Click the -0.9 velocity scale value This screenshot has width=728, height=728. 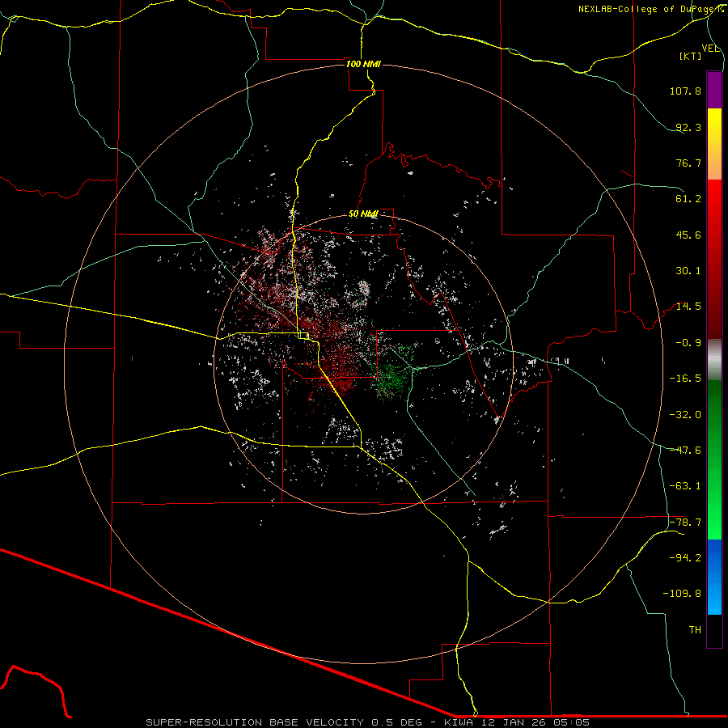point(688,342)
